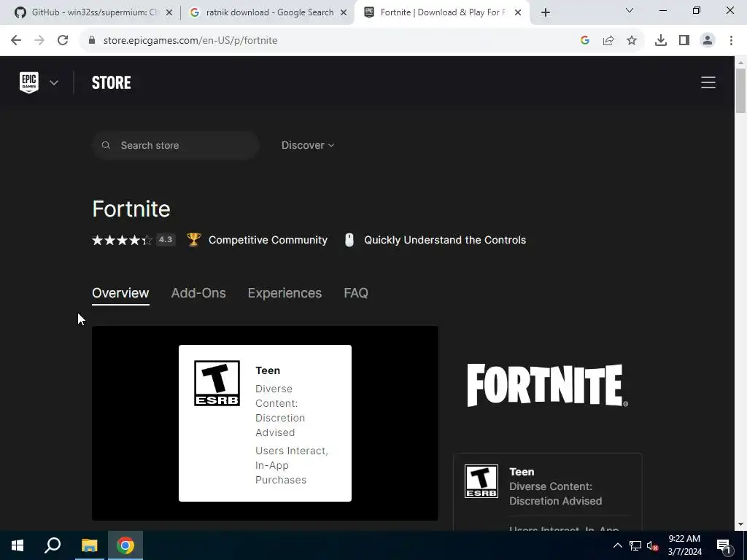Close the Fortnite tab
The image size is (747, 560).
point(518,13)
